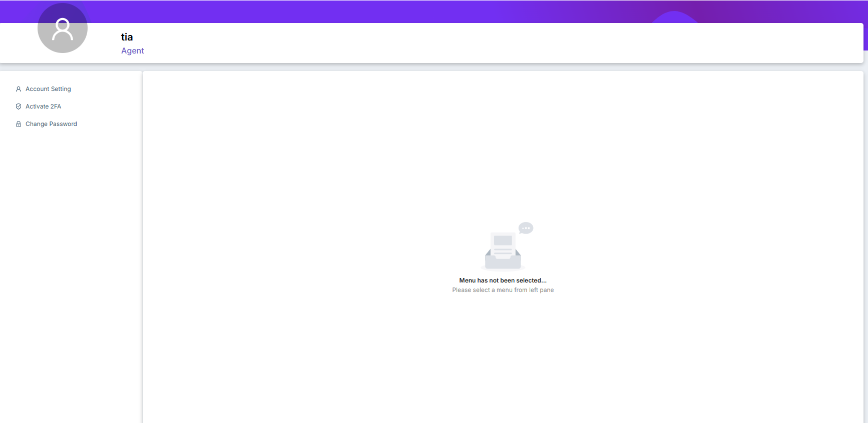Screen dimensions: 868x423
Task: Click the "Please select a menu from left pane" hint
Action: coord(503,290)
